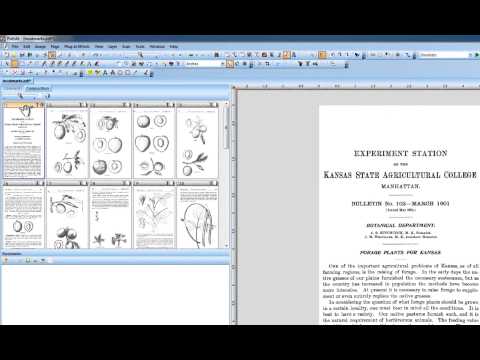Open the Layer menu
The width and height of the screenshot is (480, 360).
click(x=113, y=46)
